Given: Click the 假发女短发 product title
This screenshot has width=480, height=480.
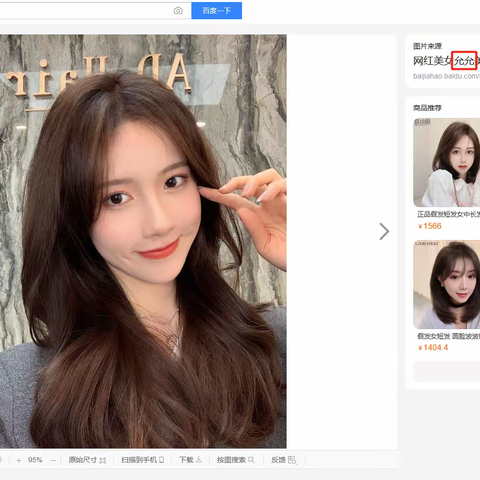Looking at the screenshot, I should tap(449, 336).
